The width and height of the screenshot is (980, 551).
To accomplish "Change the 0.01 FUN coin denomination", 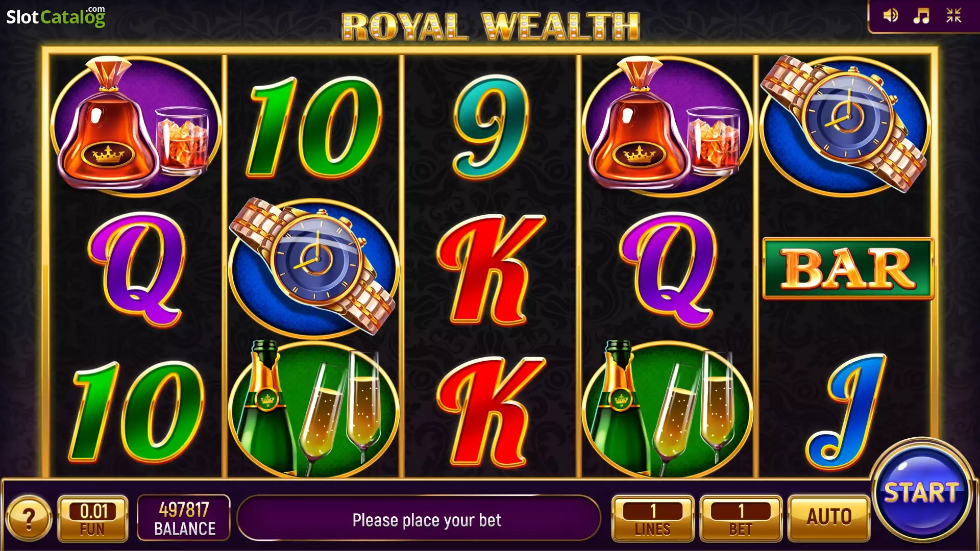I will pyautogui.click(x=93, y=518).
